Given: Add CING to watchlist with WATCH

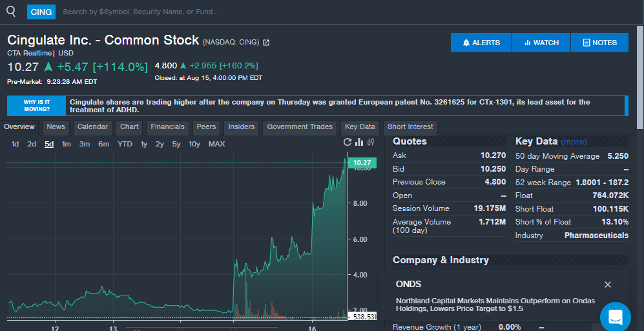Looking at the screenshot, I should (x=541, y=43).
